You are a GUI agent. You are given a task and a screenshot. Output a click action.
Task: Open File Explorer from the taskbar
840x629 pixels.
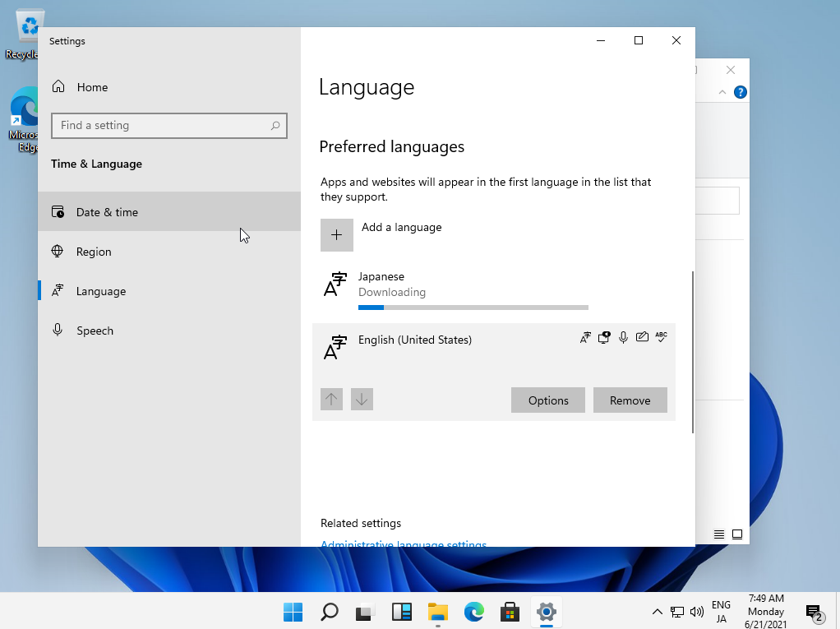[437, 612]
